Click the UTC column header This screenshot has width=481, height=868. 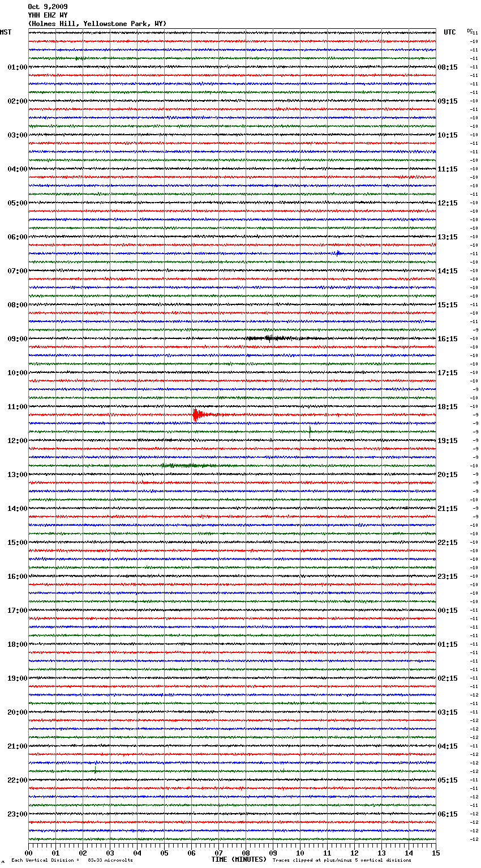point(450,32)
